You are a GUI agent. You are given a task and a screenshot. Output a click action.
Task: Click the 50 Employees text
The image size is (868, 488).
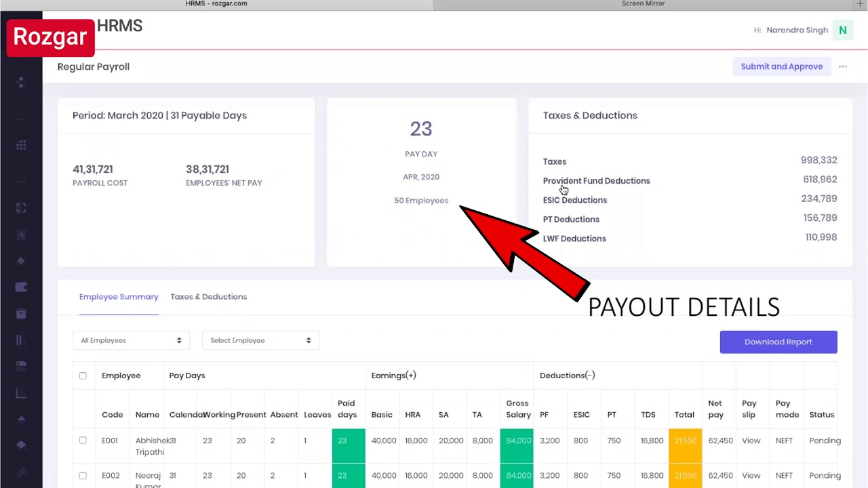[421, 201]
